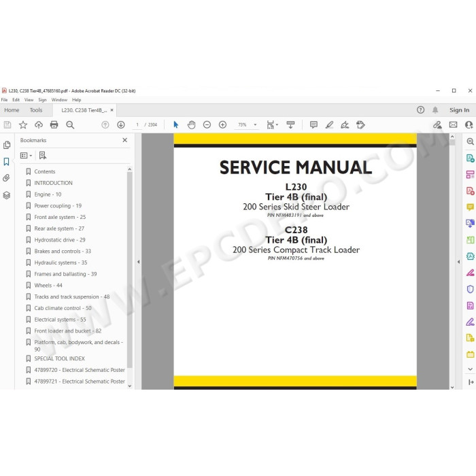This screenshot has width=476, height=476.
Task: Open Comment tool in right pane
Action: click(x=471, y=207)
